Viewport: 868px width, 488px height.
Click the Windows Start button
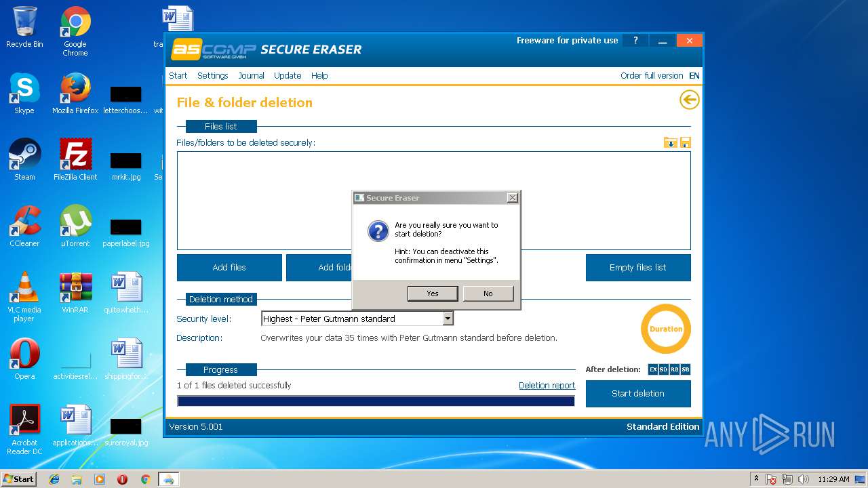pyautogui.click(x=19, y=479)
